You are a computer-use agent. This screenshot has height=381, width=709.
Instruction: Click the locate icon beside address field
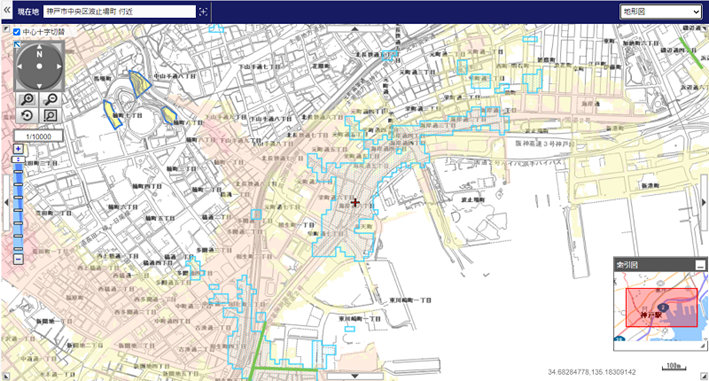click(203, 12)
